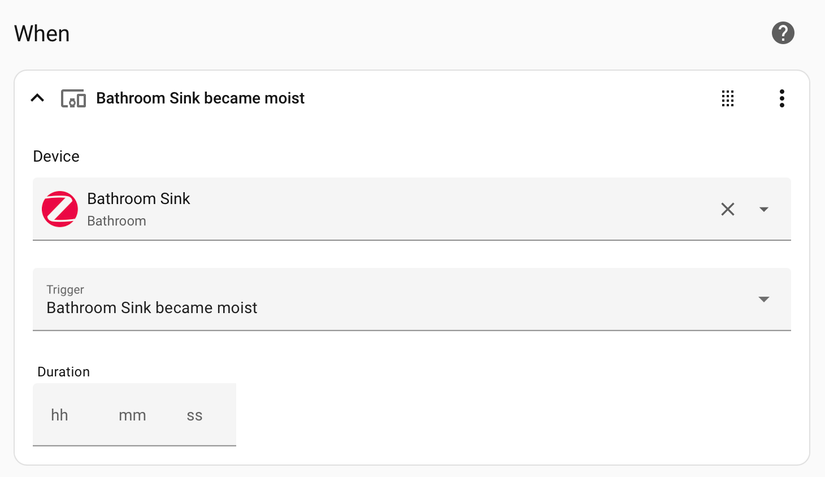
Task: Focus the duration minutes field
Action: click(132, 415)
